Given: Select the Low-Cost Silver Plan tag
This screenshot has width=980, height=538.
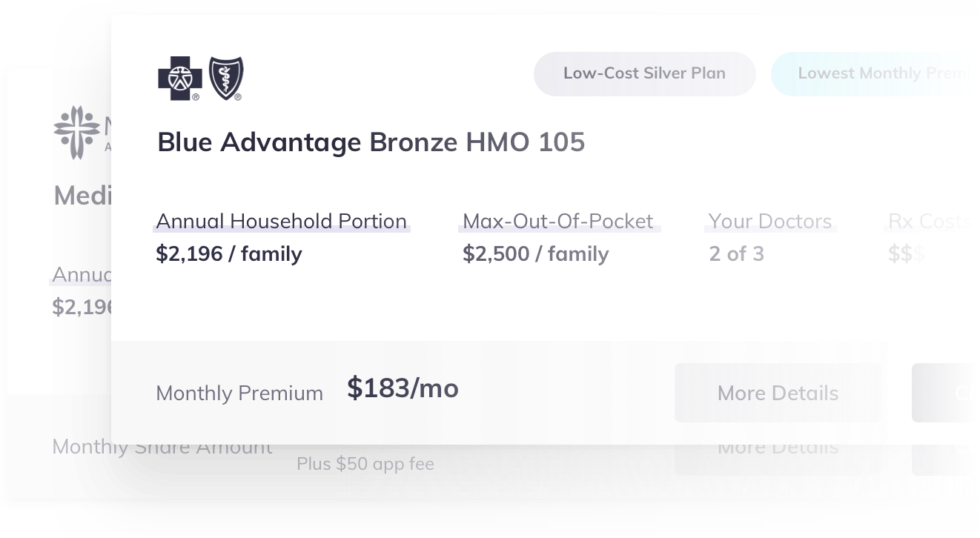Looking at the screenshot, I should [x=644, y=73].
